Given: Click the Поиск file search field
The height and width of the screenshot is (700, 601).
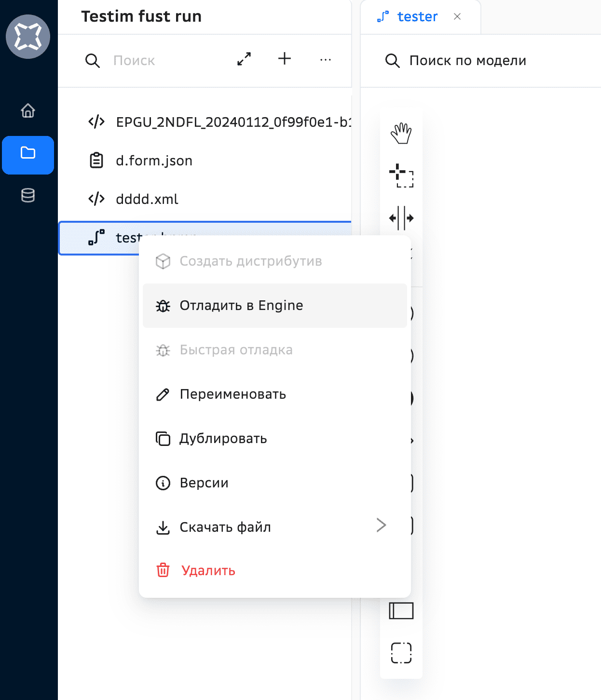Looking at the screenshot, I should point(164,61).
